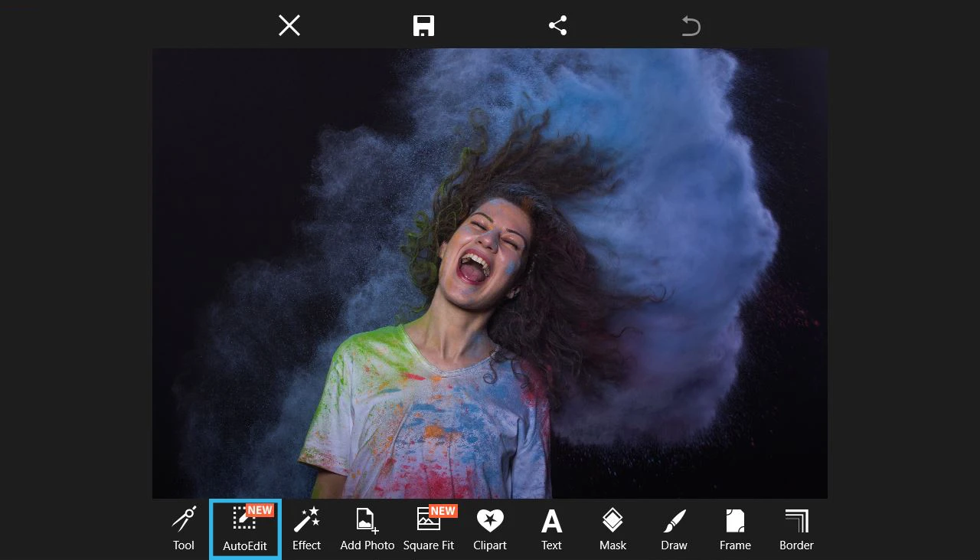This screenshot has height=560, width=980.
Task: Open the Mask tool
Action: 612,519
